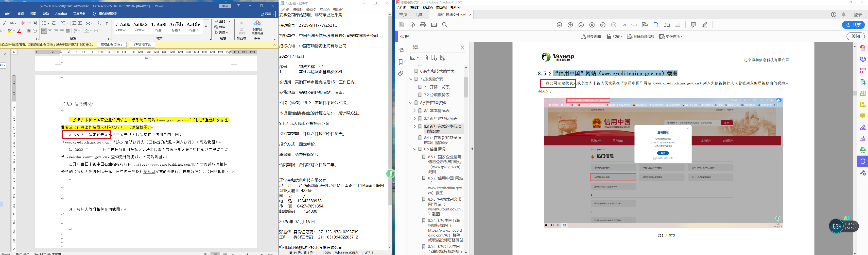Image resolution: width=868 pixels, height=255 pixels.
Task: Toggle Word character shading icon
Action: pyautogui.click(x=29, y=31)
